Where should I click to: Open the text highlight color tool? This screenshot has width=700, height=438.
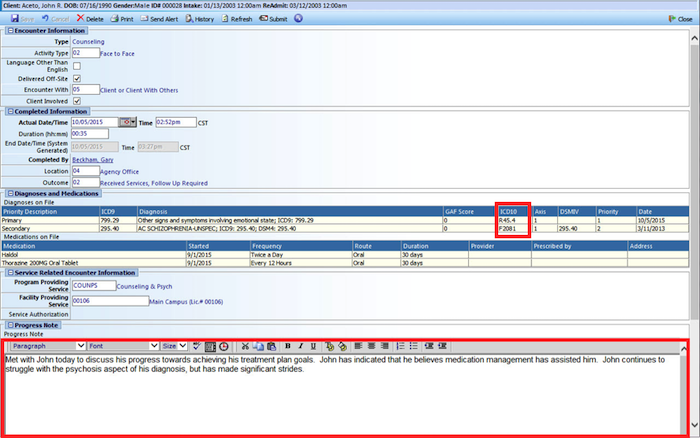click(342, 346)
